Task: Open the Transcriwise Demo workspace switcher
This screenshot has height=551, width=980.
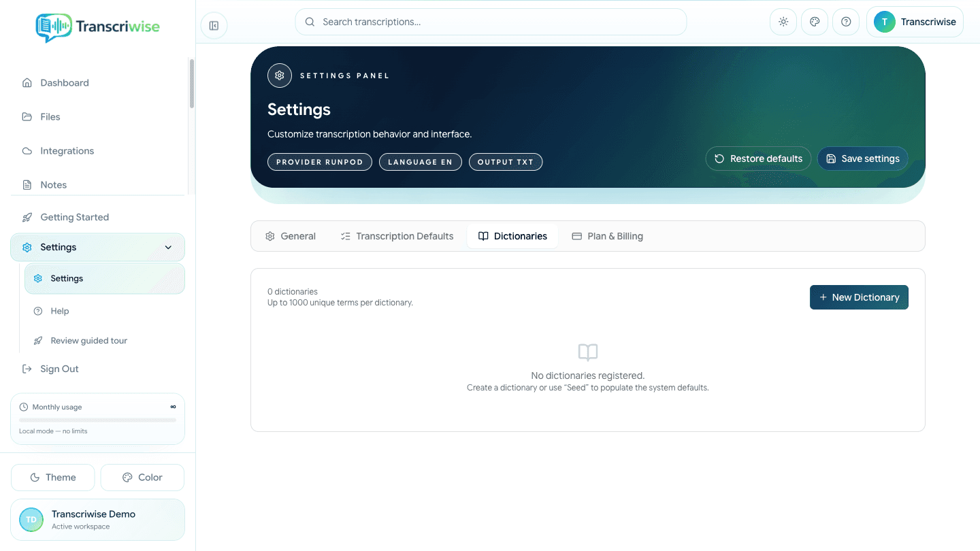Action: tap(98, 520)
